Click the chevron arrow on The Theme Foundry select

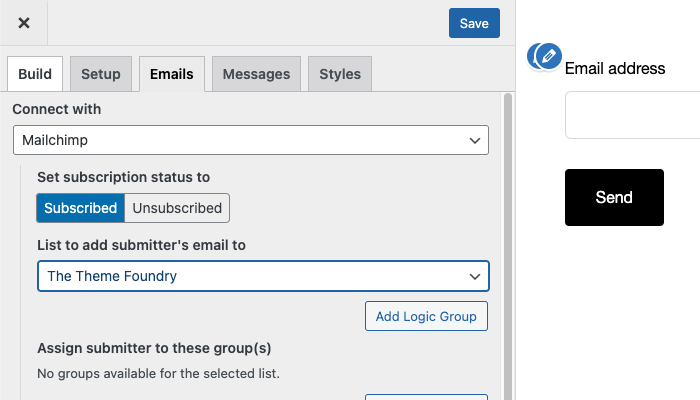tap(475, 276)
